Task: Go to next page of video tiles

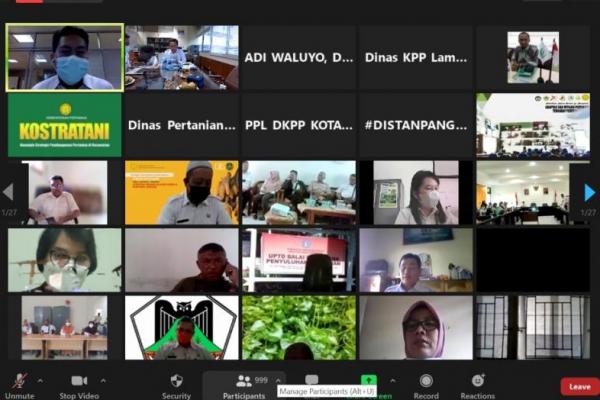Action: click(590, 193)
